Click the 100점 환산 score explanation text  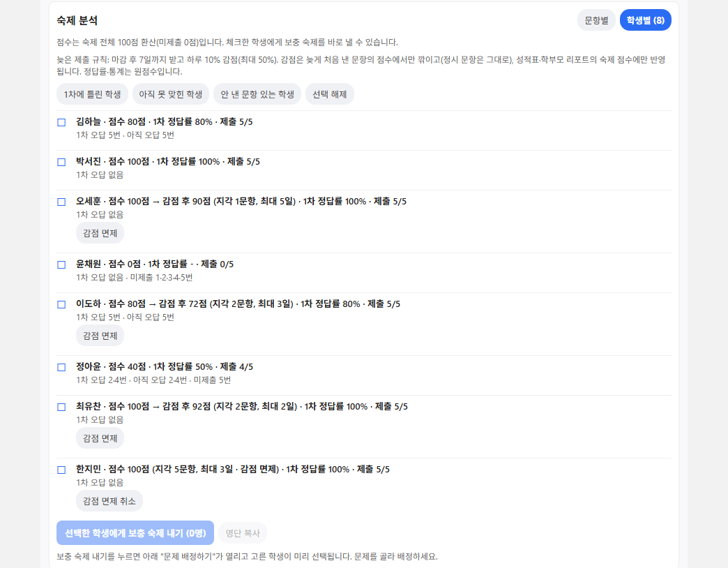pyautogui.click(x=227, y=43)
